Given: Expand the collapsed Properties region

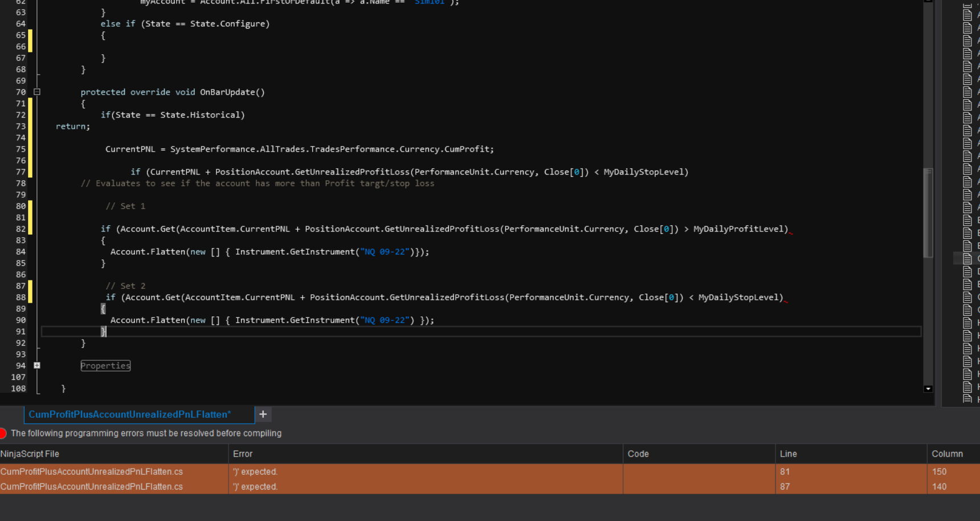Looking at the screenshot, I should 37,365.
